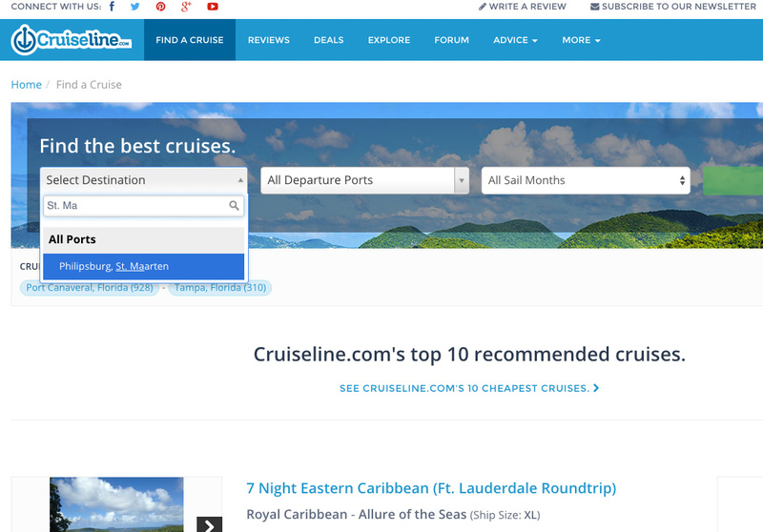Click Home breadcrumb link
763x532 pixels.
coord(27,85)
